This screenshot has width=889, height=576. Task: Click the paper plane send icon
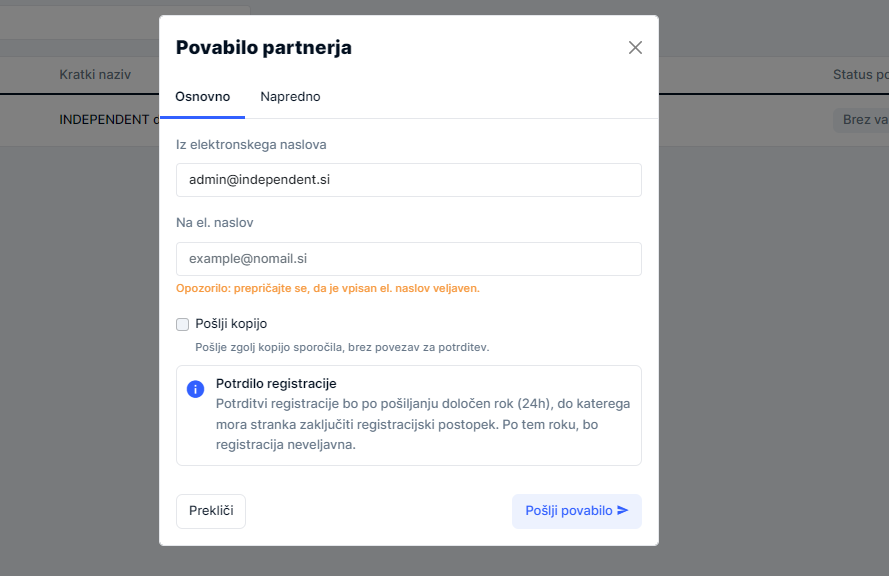tap(623, 510)
